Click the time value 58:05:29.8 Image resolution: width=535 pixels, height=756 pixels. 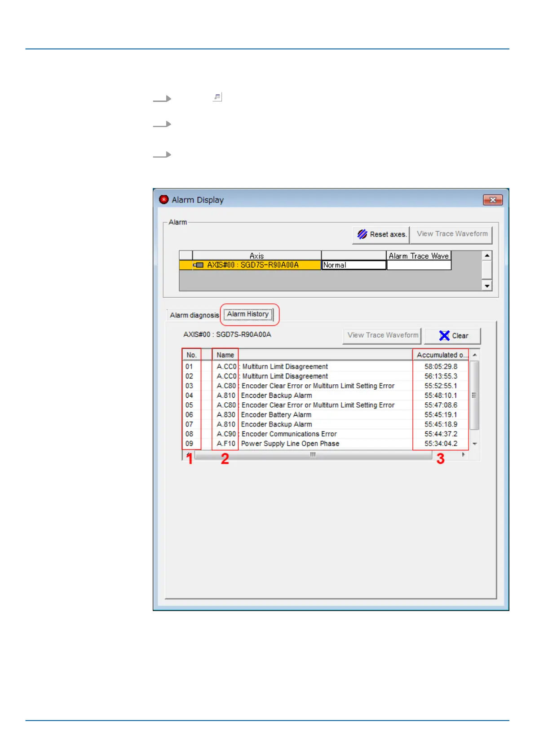[x=441, y=367]
